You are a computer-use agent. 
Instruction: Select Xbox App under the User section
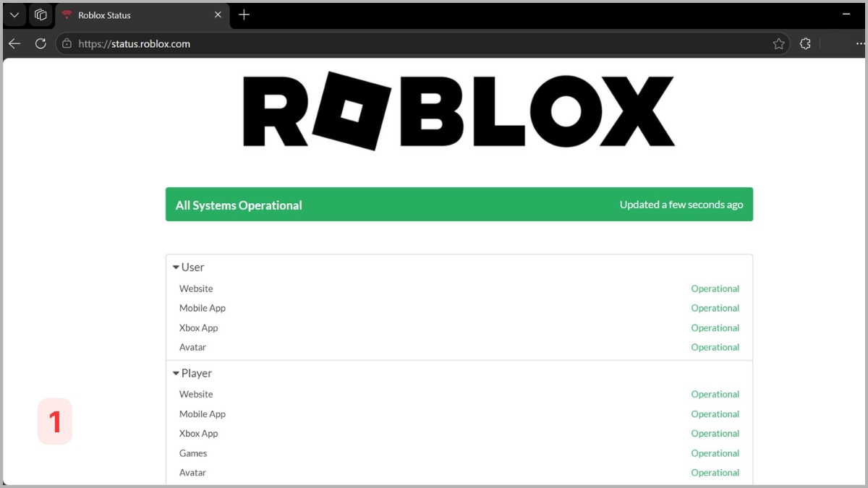click(x=199, y=328)
